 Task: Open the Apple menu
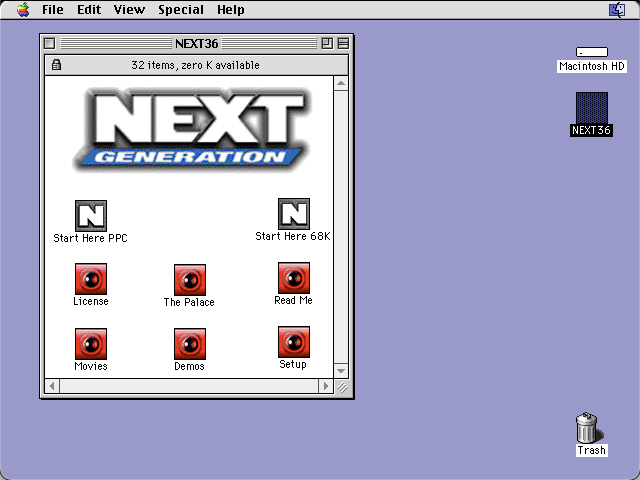(23, 9)
